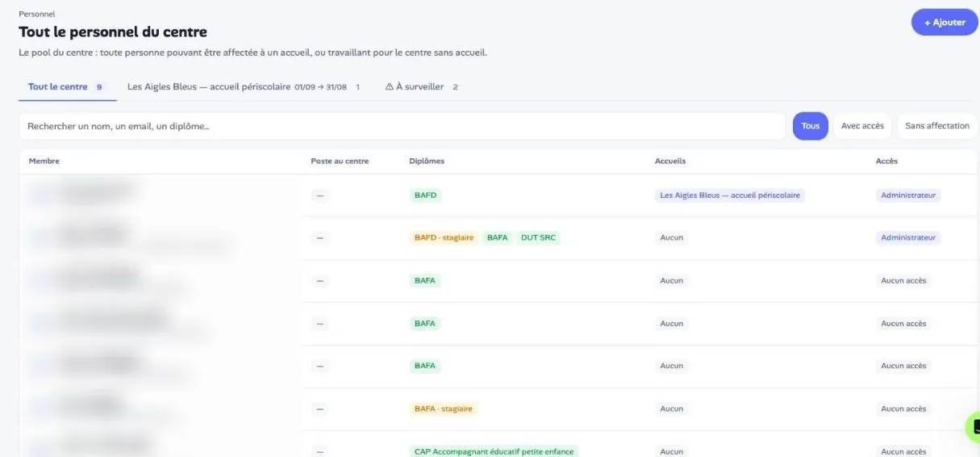The height and width of the screenshot is (457, 980).
Task: Select the Tous filter
Action: [811, 126]
